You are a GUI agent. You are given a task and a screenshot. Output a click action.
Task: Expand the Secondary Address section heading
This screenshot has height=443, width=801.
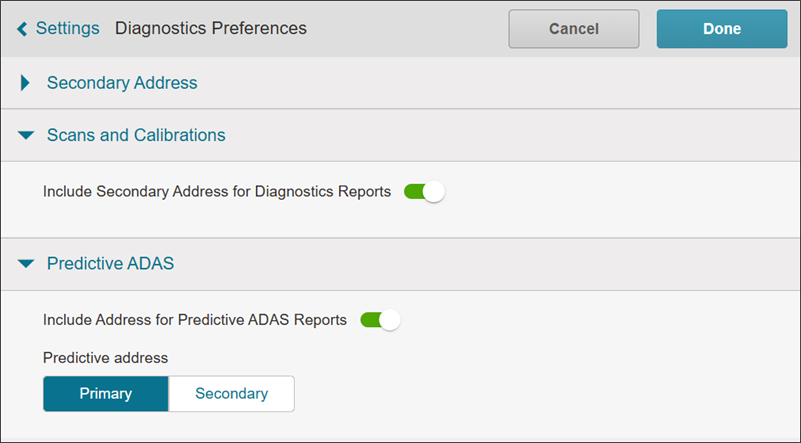pyautogui.click(x=122, y=83)
